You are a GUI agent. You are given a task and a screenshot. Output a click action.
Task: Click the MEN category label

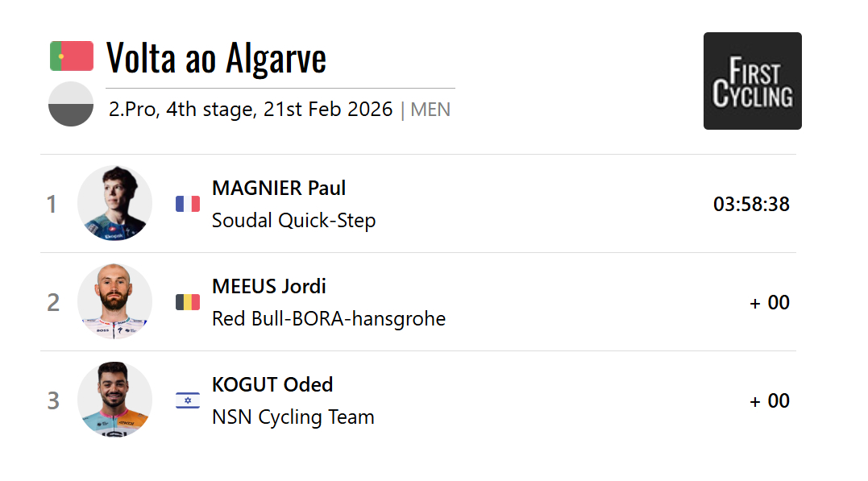tap(430, 110)
